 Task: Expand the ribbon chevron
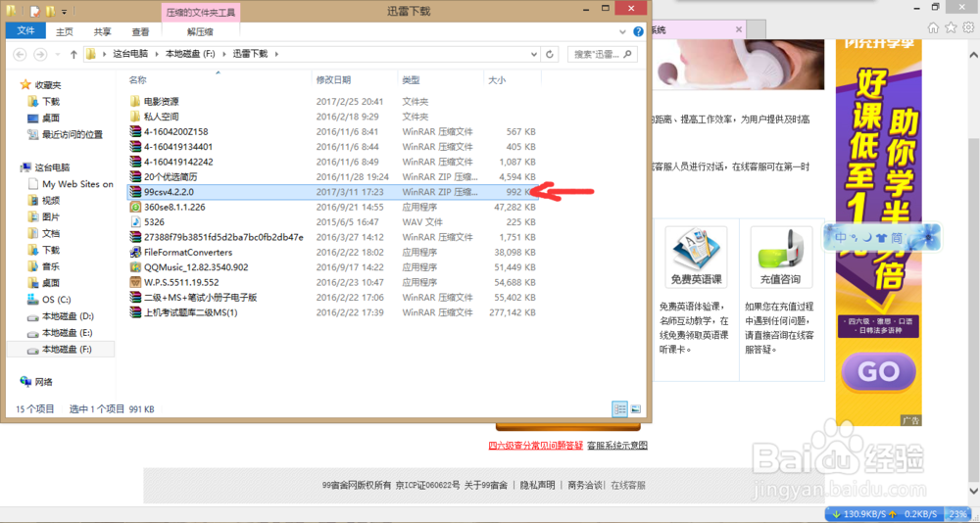622,31
